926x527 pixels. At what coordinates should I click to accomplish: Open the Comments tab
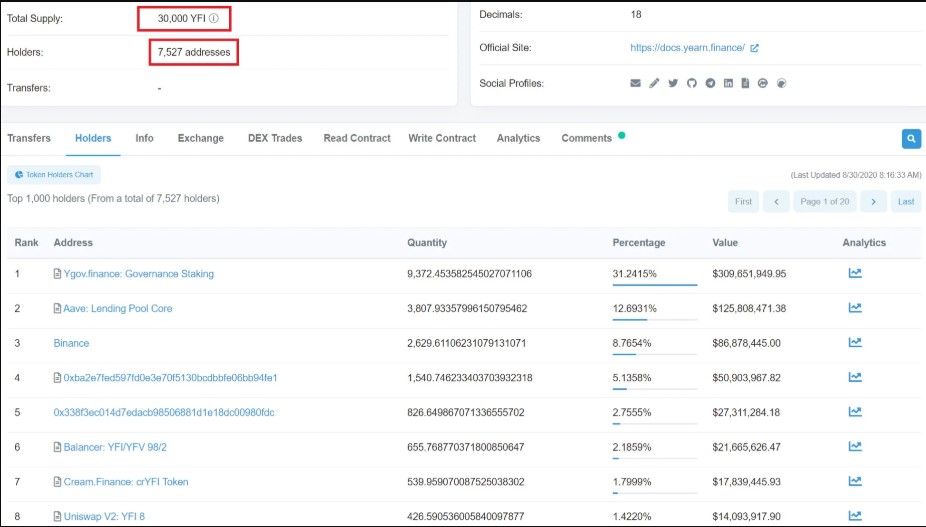click(586, 138)
